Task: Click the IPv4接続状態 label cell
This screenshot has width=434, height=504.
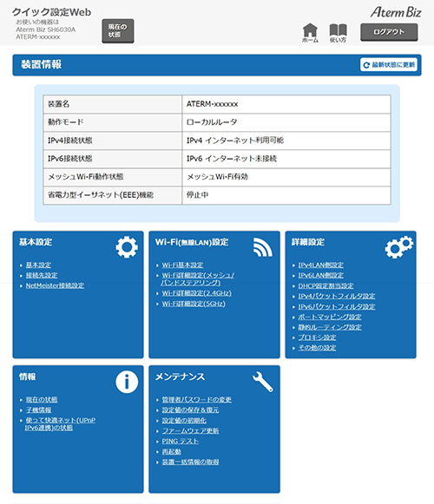Action: [x=113, y=141]
